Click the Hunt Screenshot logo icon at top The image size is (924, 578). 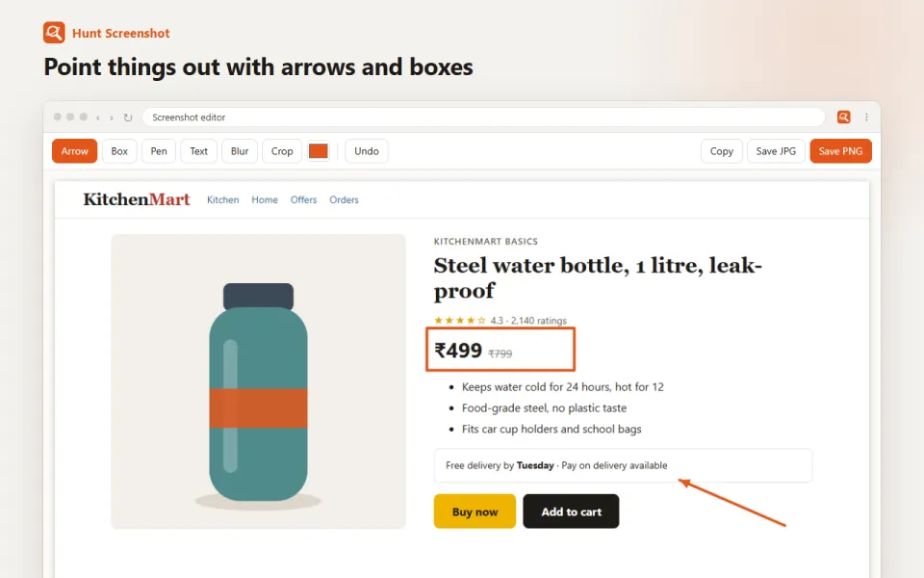coord(54,33)
